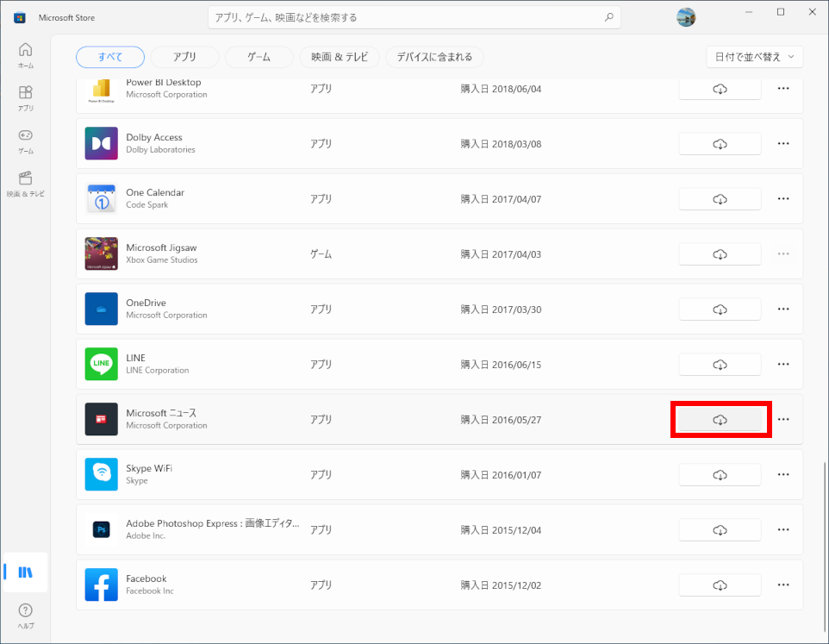Click the OneDrive title text
This screenshot has height=644, width=829.
pyautogui.click(x=146, y=303)
